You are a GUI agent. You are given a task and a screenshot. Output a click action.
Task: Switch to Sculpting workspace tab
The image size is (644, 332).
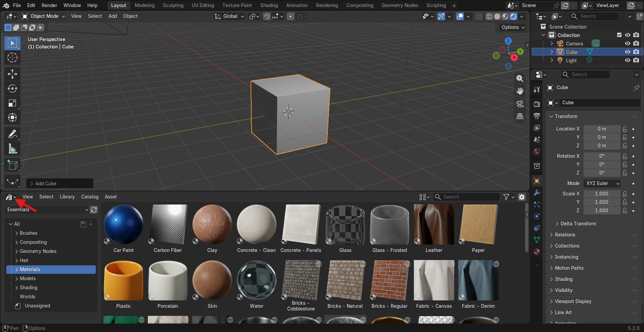[x=173, y=5]
